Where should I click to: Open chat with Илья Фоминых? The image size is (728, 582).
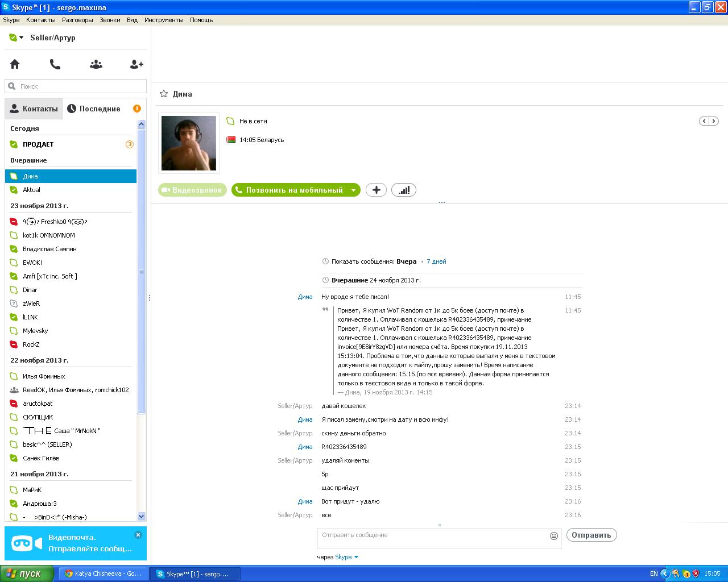[71, 376]
